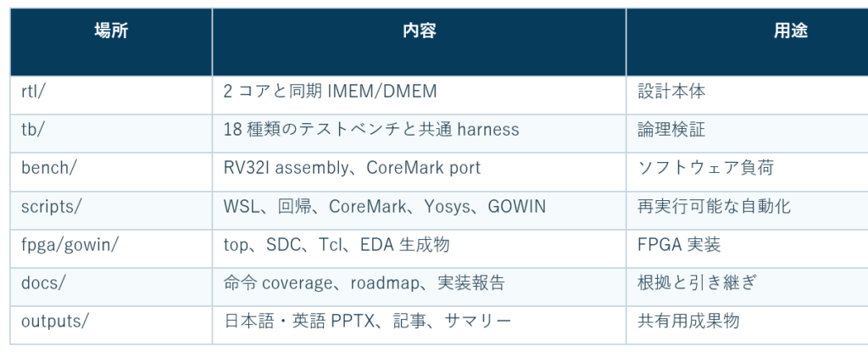This screenshot has width=868, height=363.
Task: Select the top、SDC、Tcl、EDA 生成物 cell
Action: [x=419, y=249]
